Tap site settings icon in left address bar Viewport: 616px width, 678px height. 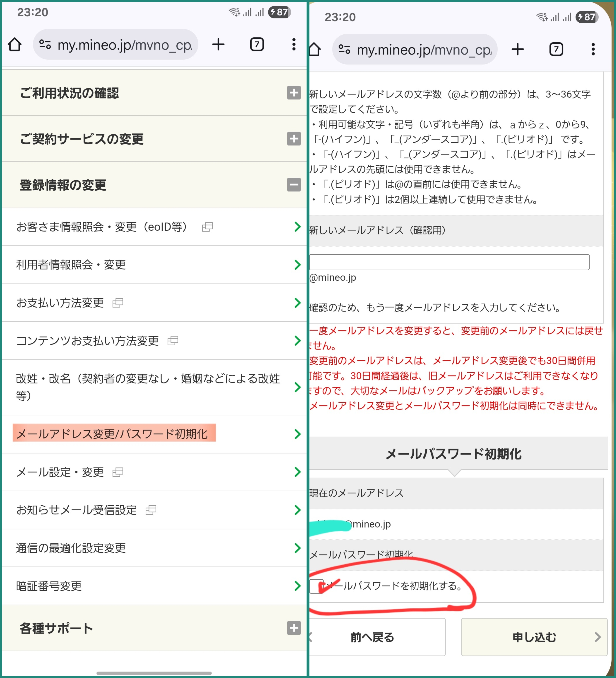45,44
